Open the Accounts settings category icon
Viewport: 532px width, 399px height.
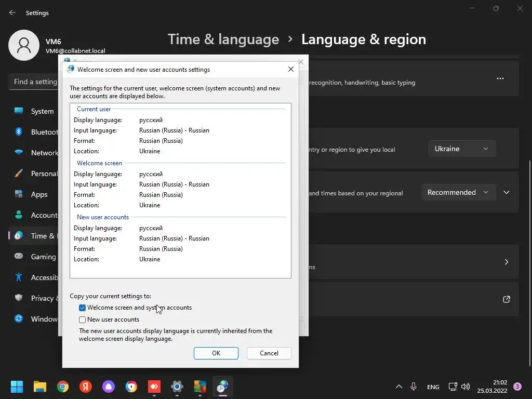click(x=19, y=215)
